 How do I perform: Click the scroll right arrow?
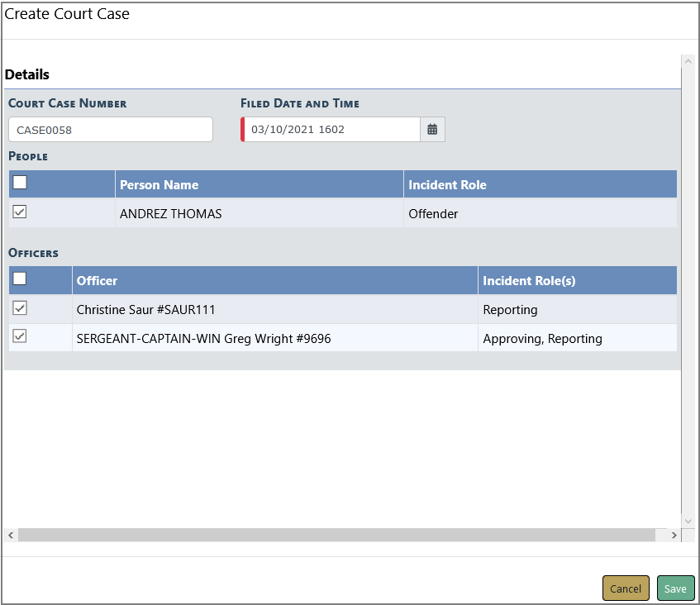[x=674, y=536]
